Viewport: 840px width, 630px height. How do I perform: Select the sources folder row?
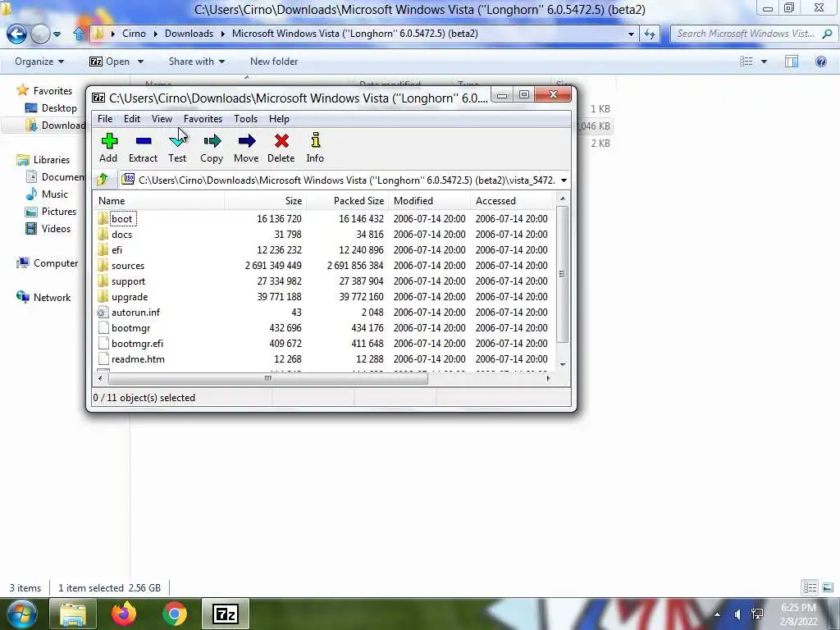(322, 266)
